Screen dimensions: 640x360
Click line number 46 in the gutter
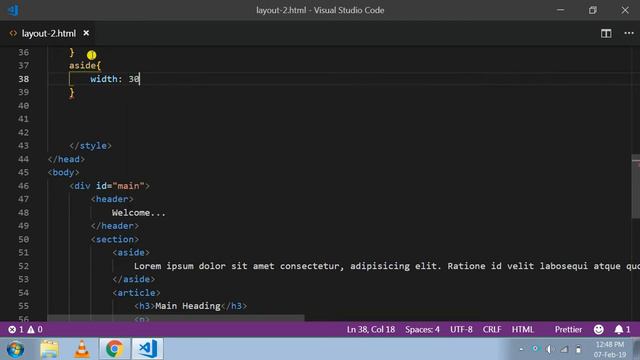23,186
